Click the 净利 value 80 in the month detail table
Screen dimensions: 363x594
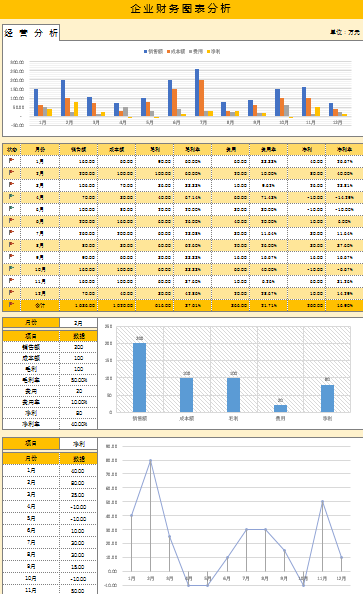(x=78, y=413)
